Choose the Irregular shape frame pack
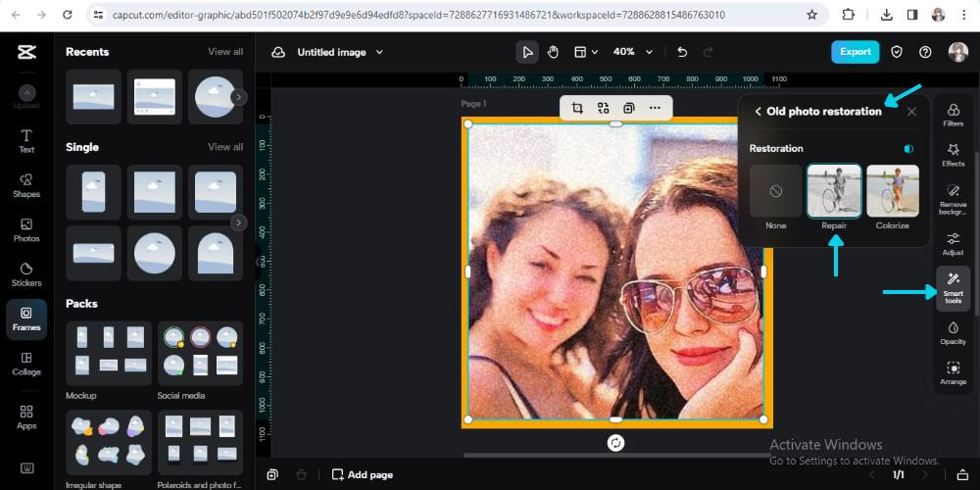The height and width of the screenshot is (490, 980). [x=109, y=442]
